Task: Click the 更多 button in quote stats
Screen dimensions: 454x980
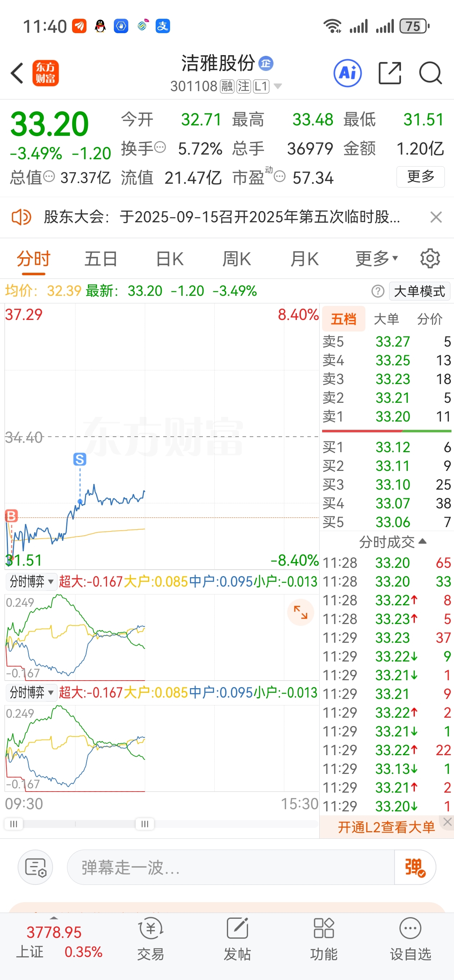Action: point(420,177)
